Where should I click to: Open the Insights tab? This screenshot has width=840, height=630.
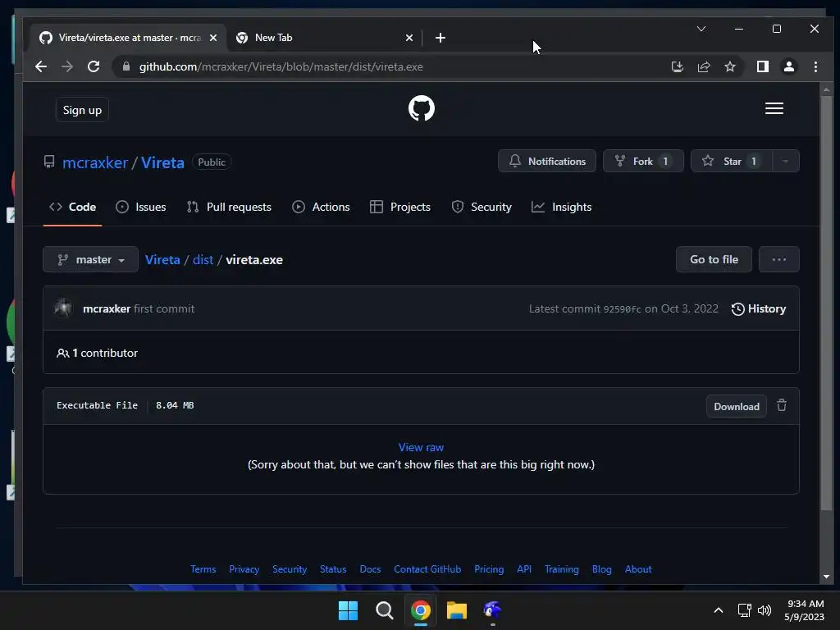(x=561, y=207)
